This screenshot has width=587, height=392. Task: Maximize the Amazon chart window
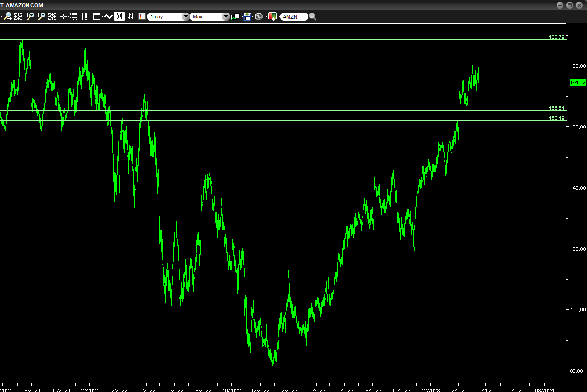pyautogui.click(x=570, y=5)
